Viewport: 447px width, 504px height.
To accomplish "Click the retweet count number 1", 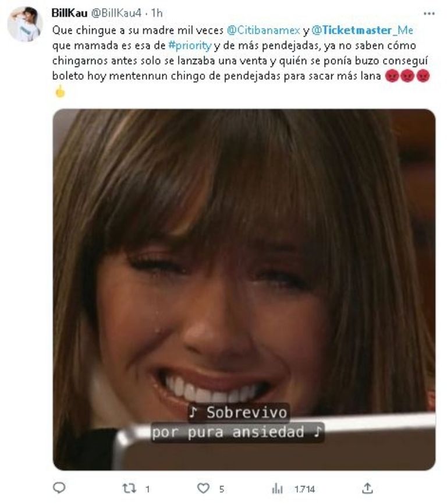I will pos(147,489).
